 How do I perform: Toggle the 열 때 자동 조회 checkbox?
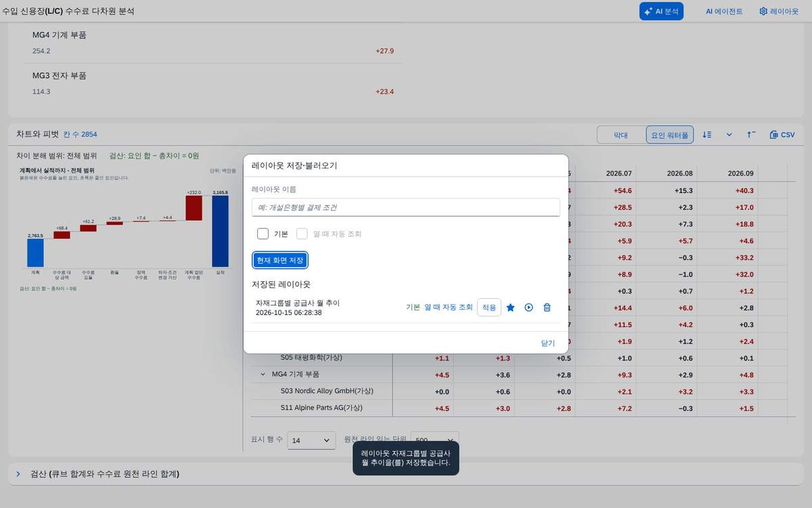(x=302, y=234)
